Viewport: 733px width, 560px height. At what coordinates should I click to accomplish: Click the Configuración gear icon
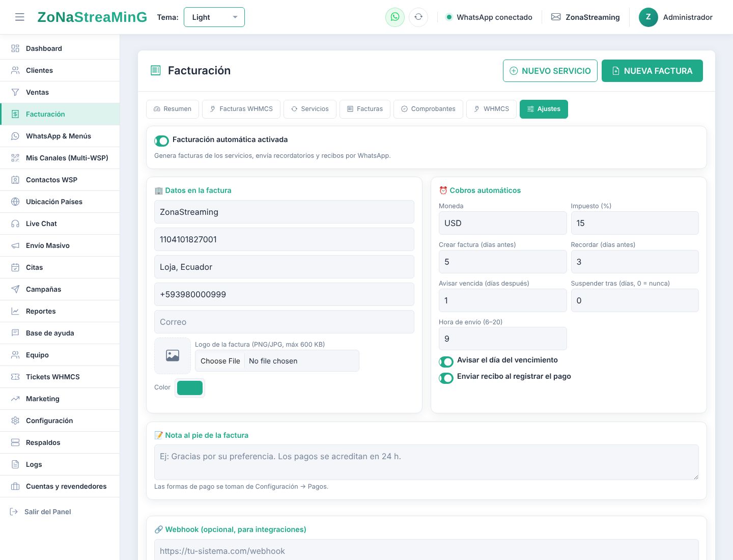click(15, 421)
